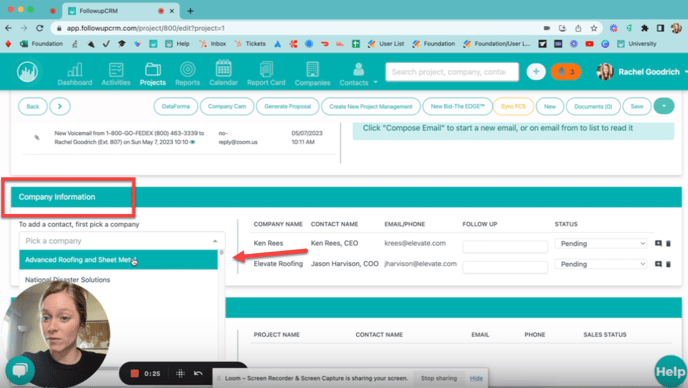
Task: Save the project
Action: click(637, 106)
